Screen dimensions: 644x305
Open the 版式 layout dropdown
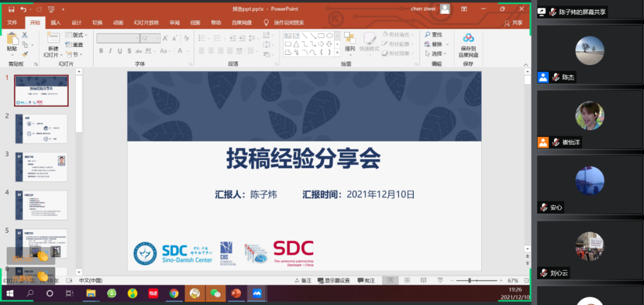pyautogui.click(x=76, y=35)
